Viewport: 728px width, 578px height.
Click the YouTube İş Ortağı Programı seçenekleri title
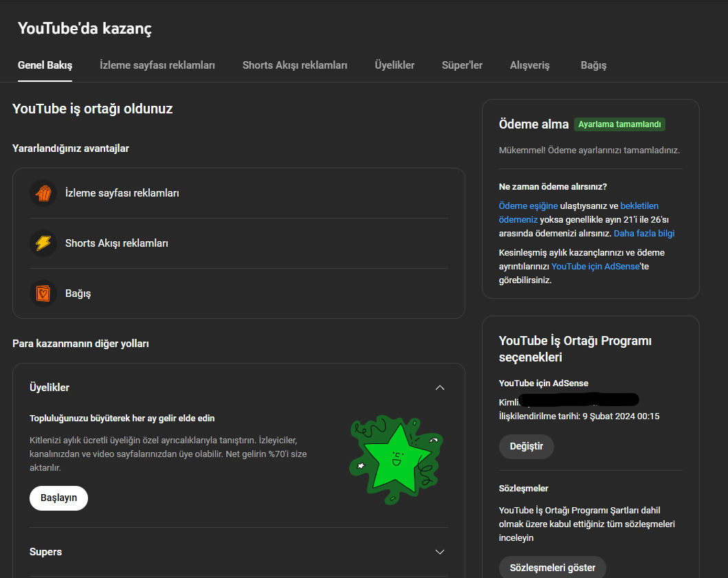[x=575, y=349]
